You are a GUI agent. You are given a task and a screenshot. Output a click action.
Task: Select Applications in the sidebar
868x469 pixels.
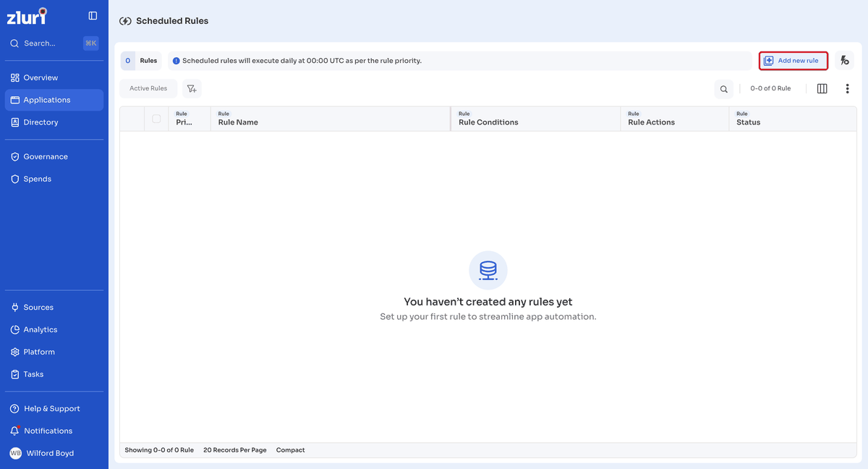54,100
